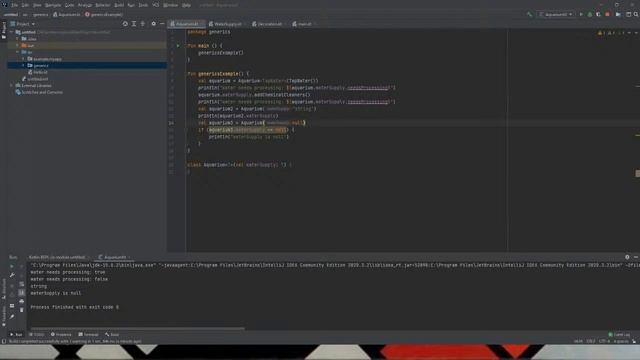Click the Debug bug icon

(590, 14)
